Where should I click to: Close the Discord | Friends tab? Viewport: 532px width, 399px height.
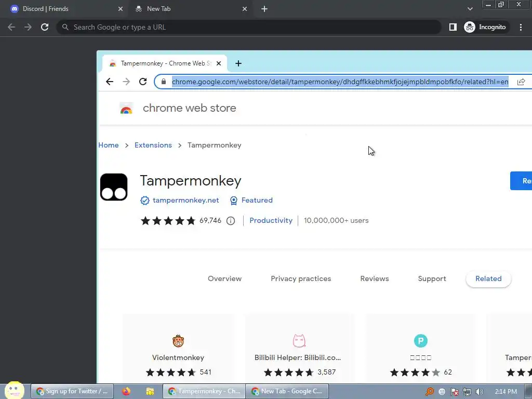click(x=121, y=9)
